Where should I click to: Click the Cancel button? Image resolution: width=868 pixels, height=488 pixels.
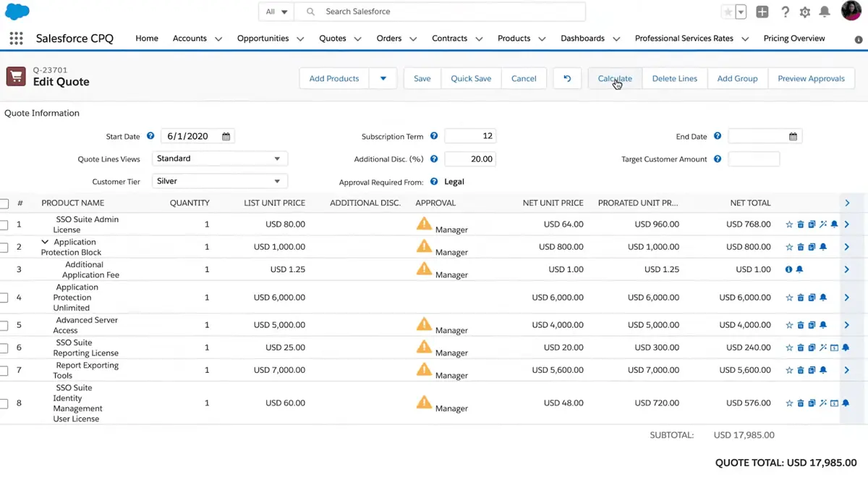(x=524, y=78)
